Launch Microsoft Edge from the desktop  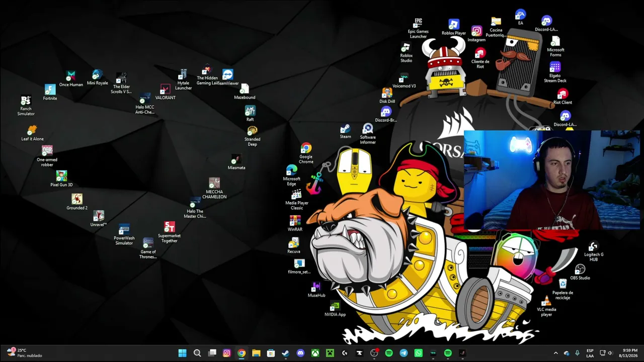(291, 175)
